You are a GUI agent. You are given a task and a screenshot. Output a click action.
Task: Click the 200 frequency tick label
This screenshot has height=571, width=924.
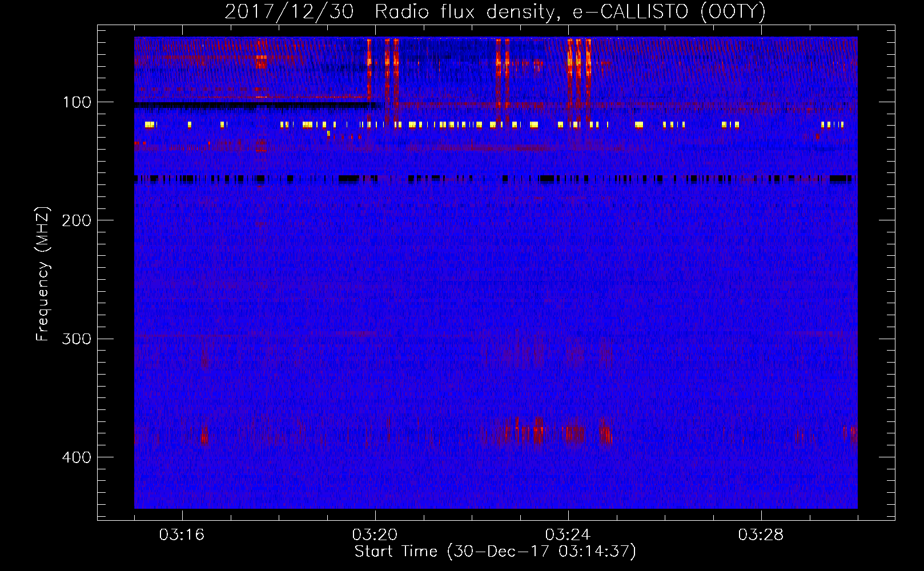pyautogui.click(x=76, y=220)
